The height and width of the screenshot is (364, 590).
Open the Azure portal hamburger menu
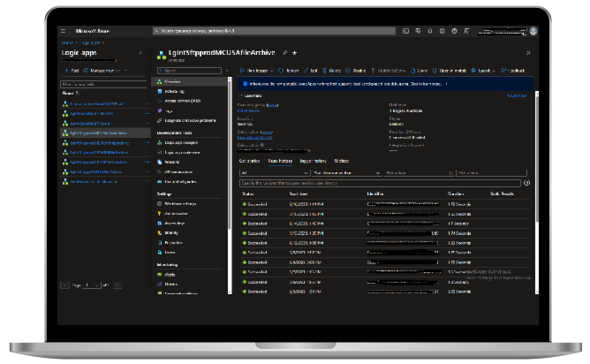[x=64, y=31]
